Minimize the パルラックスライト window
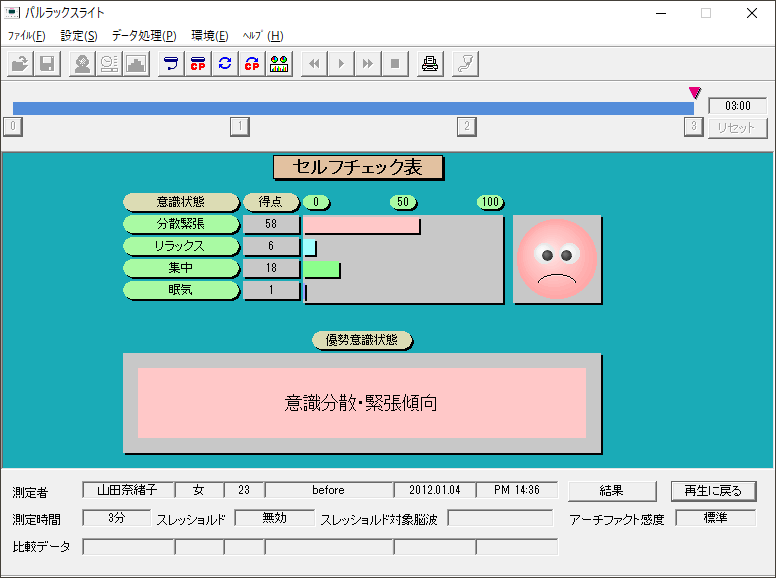Image resolution: width=776 pixels, height=578 pixels. click(x=661, y=13)
